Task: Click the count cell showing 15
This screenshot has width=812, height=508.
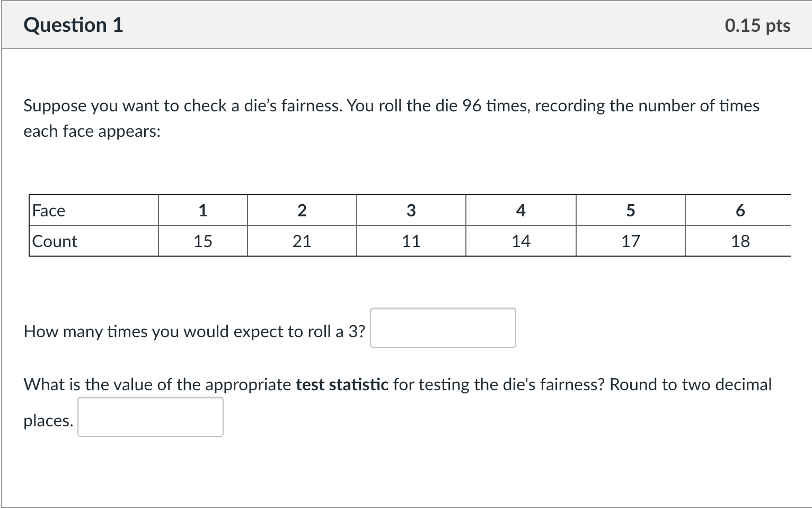Action: 203,241
